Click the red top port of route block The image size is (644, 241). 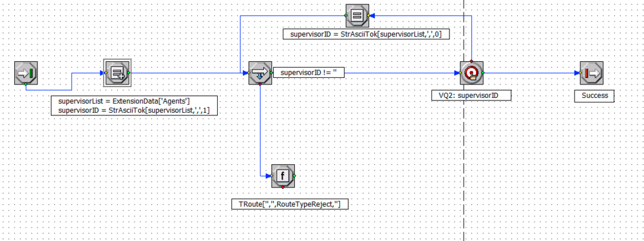pos(471,62)
